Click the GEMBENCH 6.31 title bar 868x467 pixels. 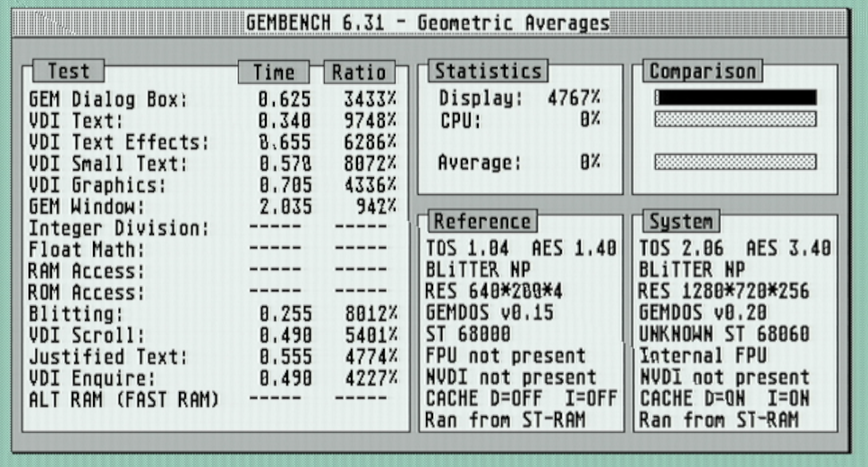[430, 22]
